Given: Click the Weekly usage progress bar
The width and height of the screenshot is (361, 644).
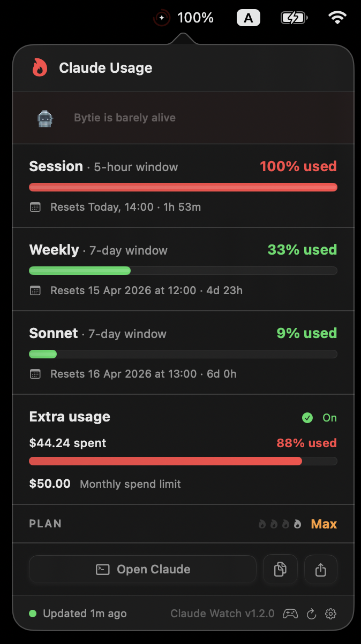Looking at the screenshot, I should point(183,271).
